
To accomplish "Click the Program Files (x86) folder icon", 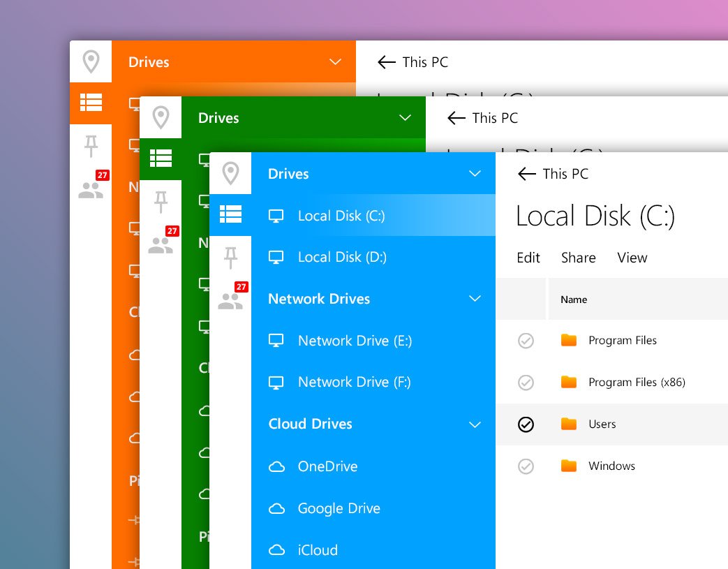I will click(569, 383).
